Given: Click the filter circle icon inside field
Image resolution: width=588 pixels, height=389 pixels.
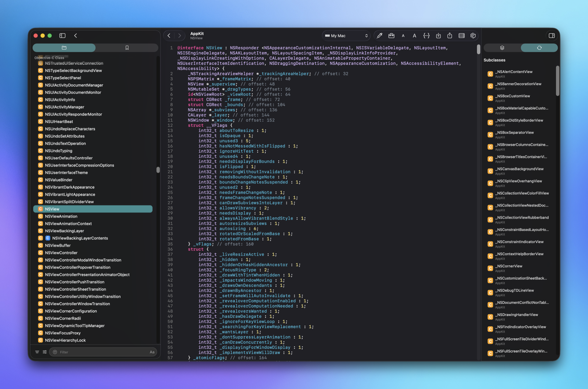Looking at the screenshot, I should coord(55,352).
